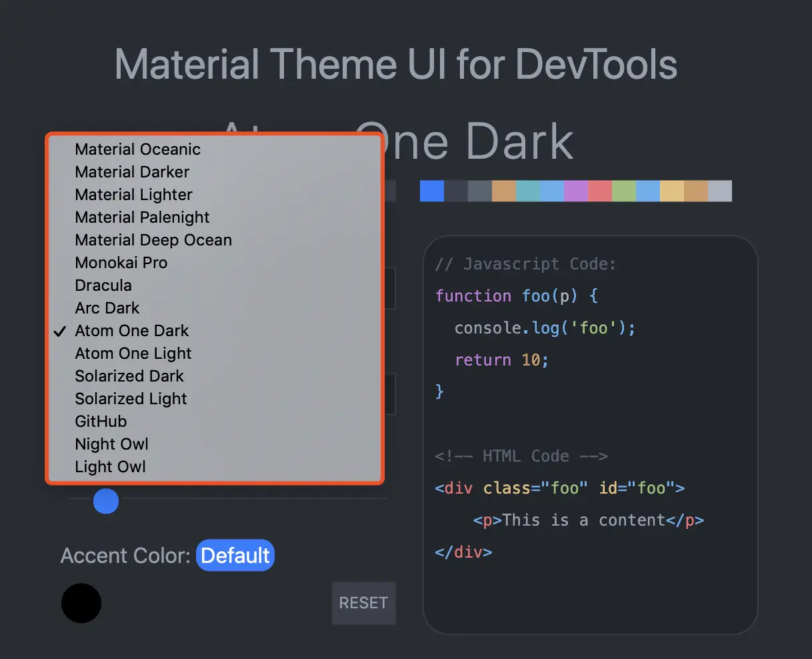Click the light gray last palette swatch
Image resolution: width=812 pixels, height=659 pixels.
point(720,191)
